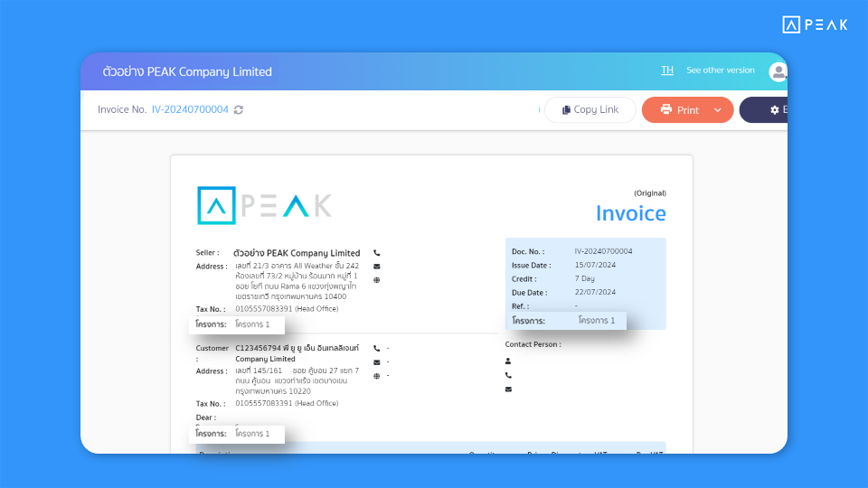This screenshot has height=488, width=868.
Task: Click project field in document info box
Action: 566,320
